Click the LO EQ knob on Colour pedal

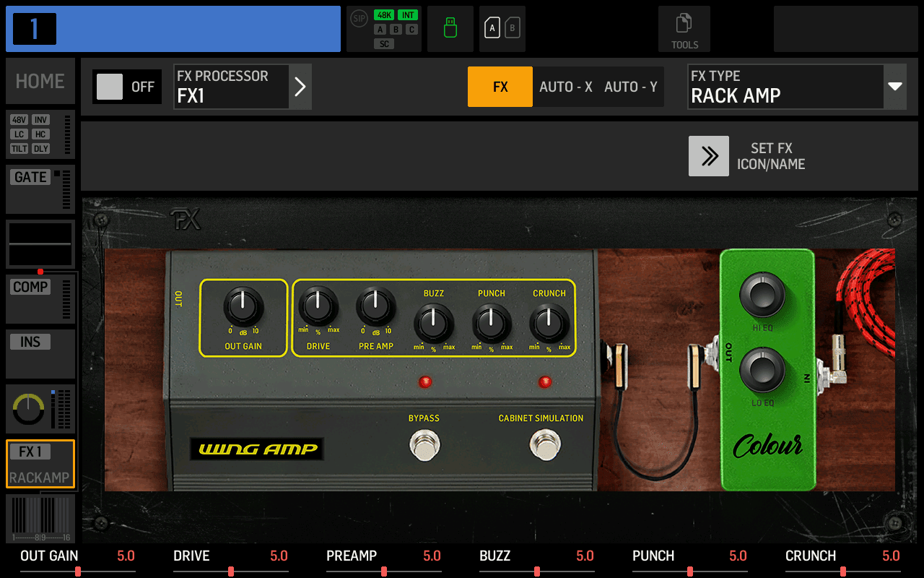[762, 371]
